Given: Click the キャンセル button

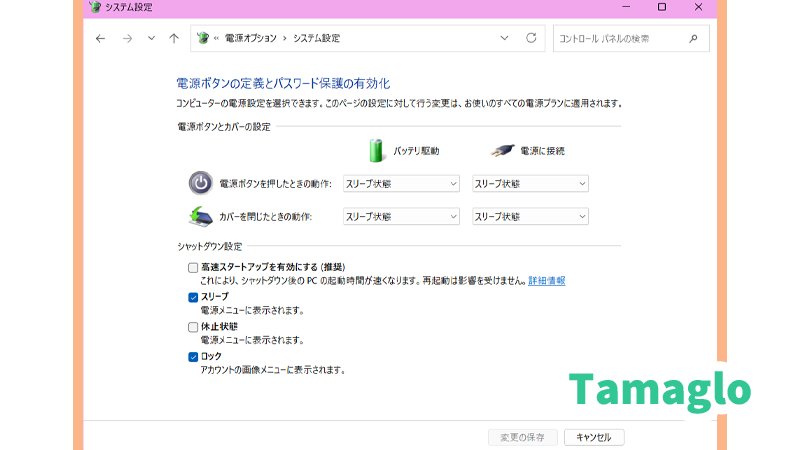Looking at the screenshot, I should pos(594,437).
